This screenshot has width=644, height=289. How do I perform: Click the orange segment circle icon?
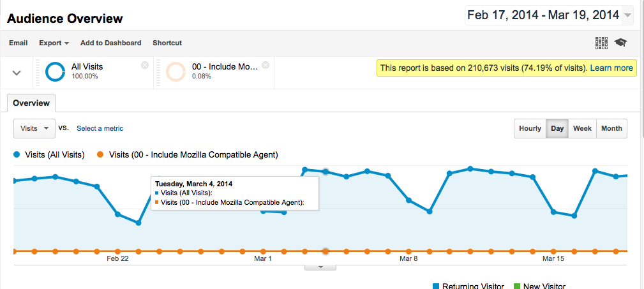click(176, 72)
